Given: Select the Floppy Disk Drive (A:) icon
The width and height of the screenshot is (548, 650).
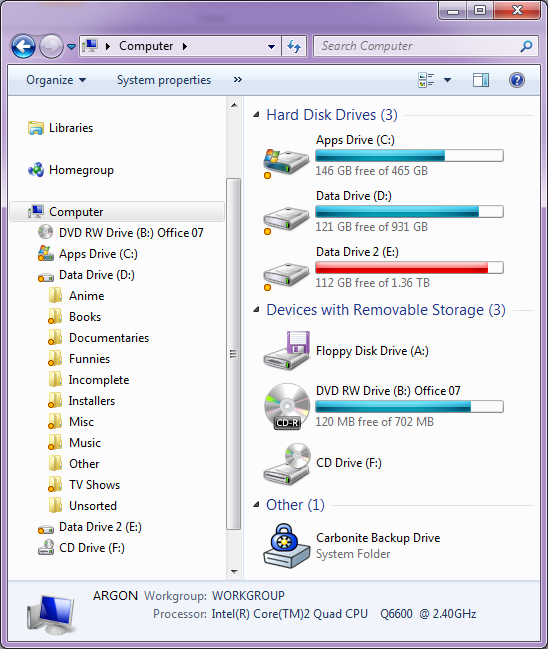Looking at the screenshot, I should [286, 351].
